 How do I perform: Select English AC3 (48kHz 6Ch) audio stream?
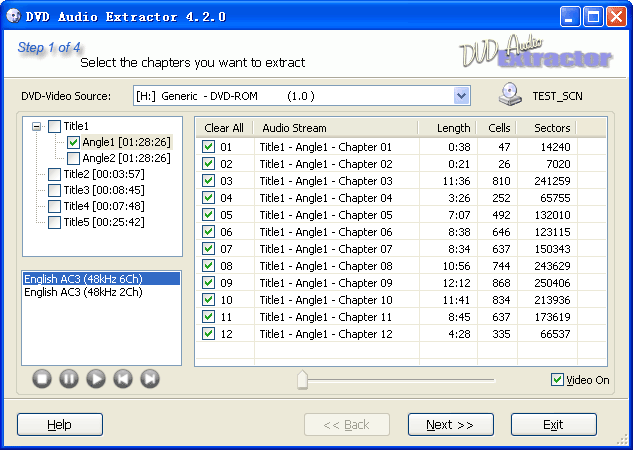[101, 279]
